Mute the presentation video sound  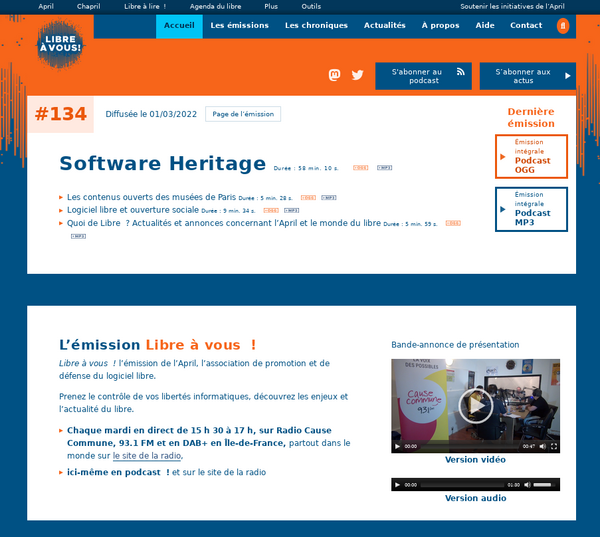click(x=541, y=446)
